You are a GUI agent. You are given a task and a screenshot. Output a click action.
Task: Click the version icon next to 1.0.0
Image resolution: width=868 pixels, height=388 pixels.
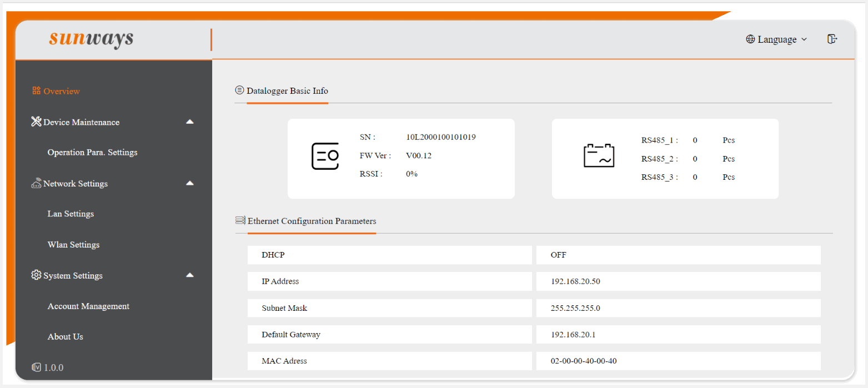[37, 367]
